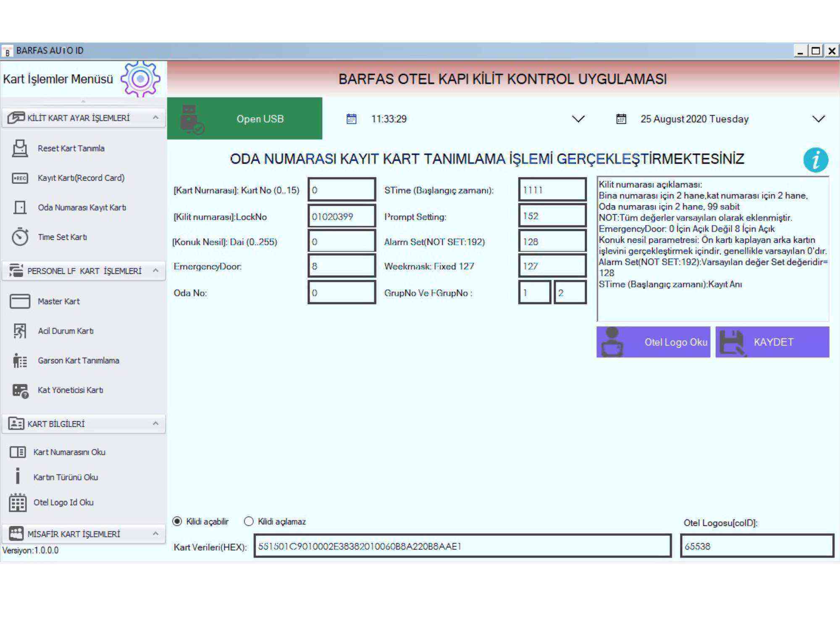Viewport: 840px width, 635px height.
Task: Click the Dai (0..255) input field
Action: click(x=342, y=241)
